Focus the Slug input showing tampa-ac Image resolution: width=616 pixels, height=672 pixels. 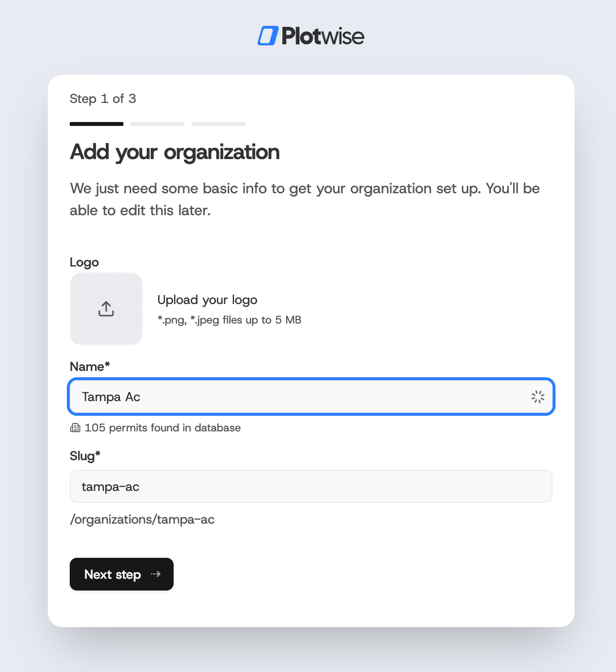pyautogui.click(x=311, y=486)
